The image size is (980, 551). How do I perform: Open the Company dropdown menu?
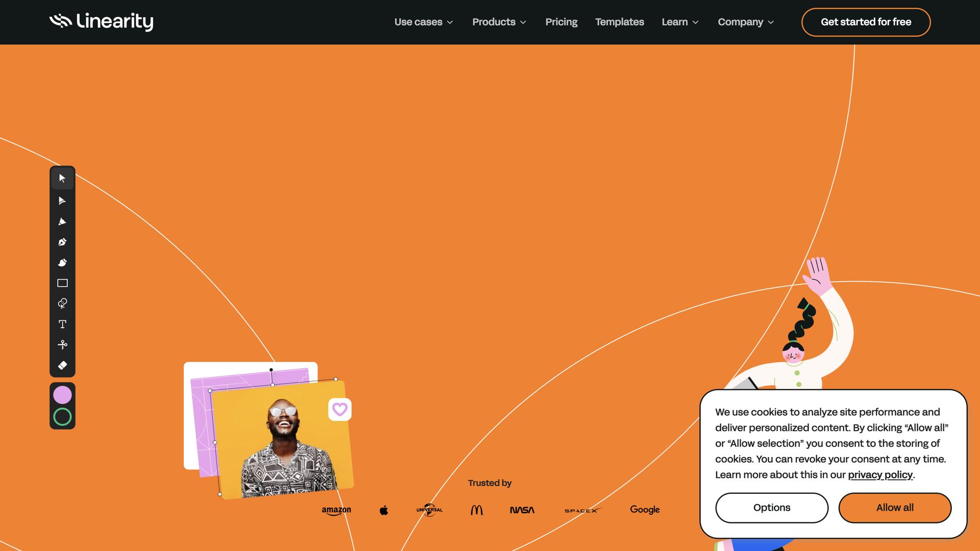(x=746, y=22)
